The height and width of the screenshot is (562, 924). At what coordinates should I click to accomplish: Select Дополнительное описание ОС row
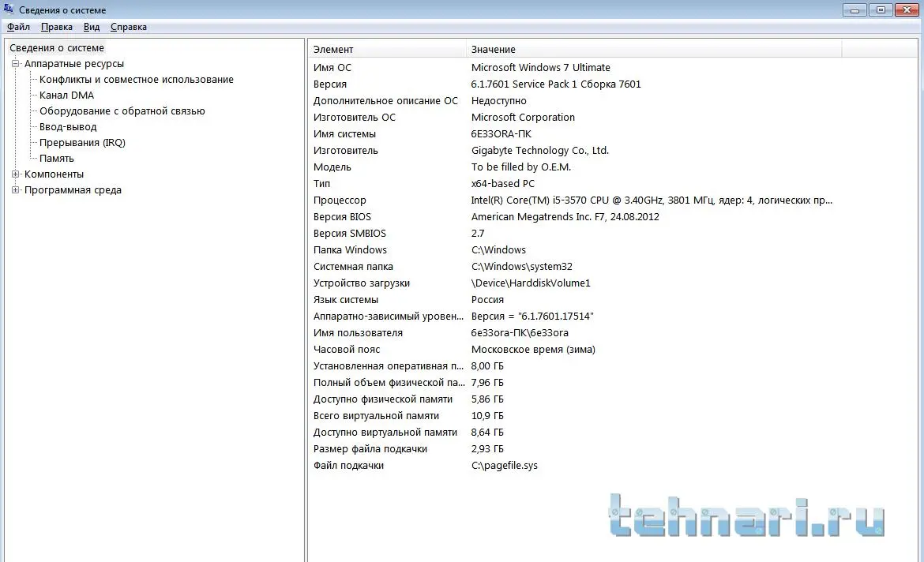(x=385, y=101)
